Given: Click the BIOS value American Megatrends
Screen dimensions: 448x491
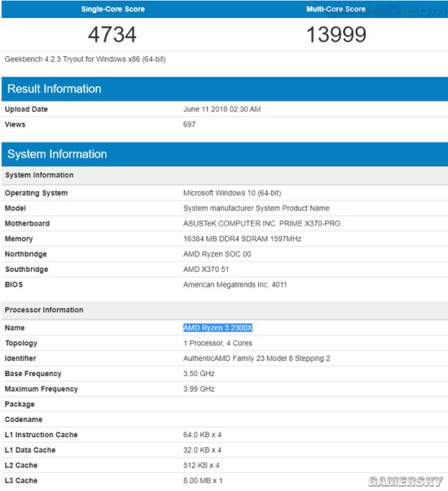Looking at the screenshot, I should click(235, 285).
